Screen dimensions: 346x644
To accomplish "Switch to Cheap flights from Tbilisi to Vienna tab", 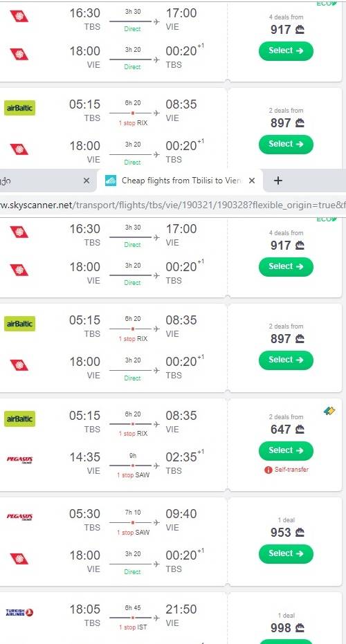I will 180,181.
